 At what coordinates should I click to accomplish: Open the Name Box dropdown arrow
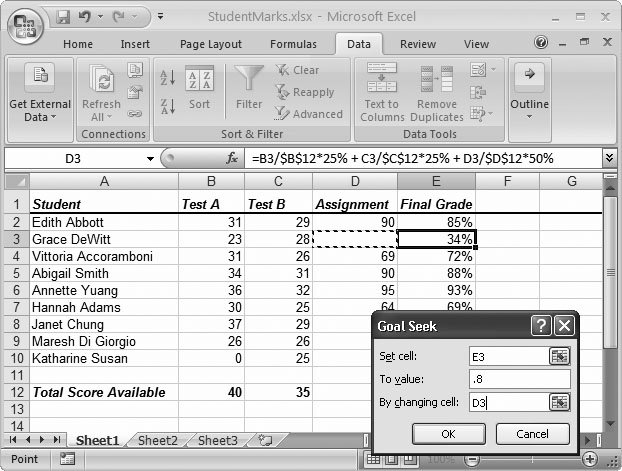150,158
